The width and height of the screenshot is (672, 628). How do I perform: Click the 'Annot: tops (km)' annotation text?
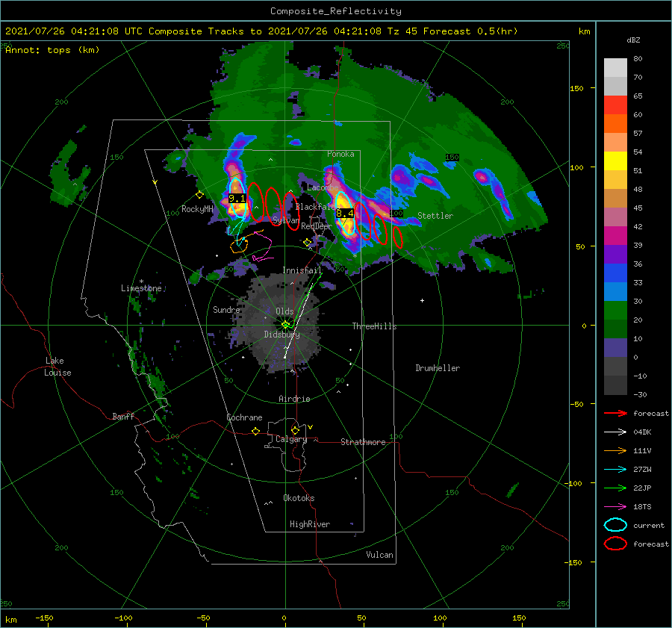pos(52,50)
